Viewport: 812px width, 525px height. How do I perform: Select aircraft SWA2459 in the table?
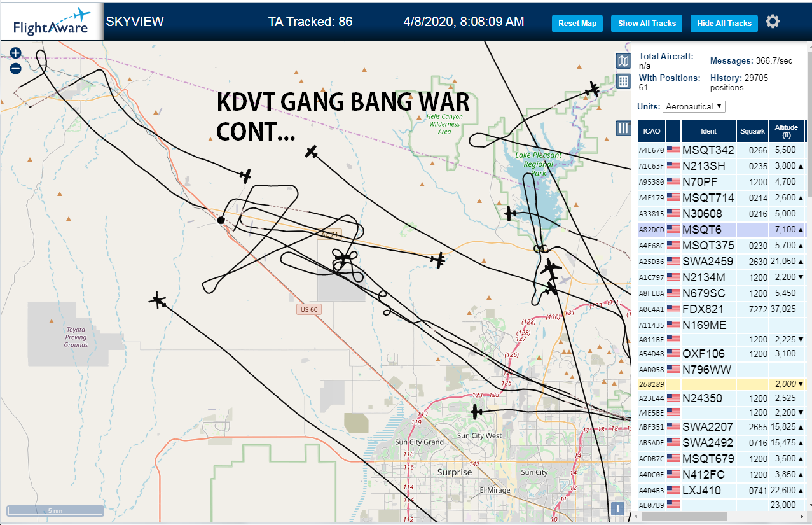click(722, 262)
